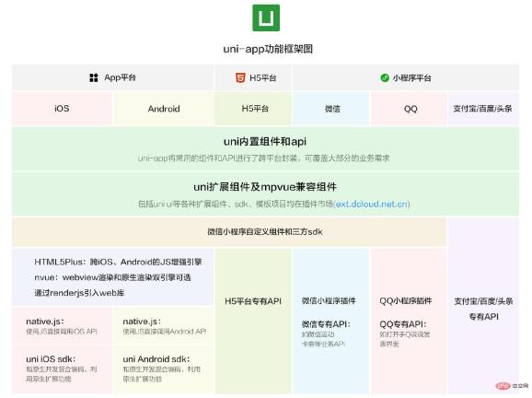
Task: Click the 'uni扩展组件及mpvue兼容组件' heading
Action: tap(265, 187)
